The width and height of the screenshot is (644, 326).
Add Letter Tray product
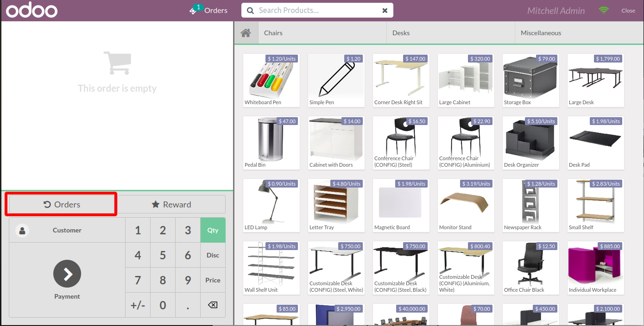point(336,206)
